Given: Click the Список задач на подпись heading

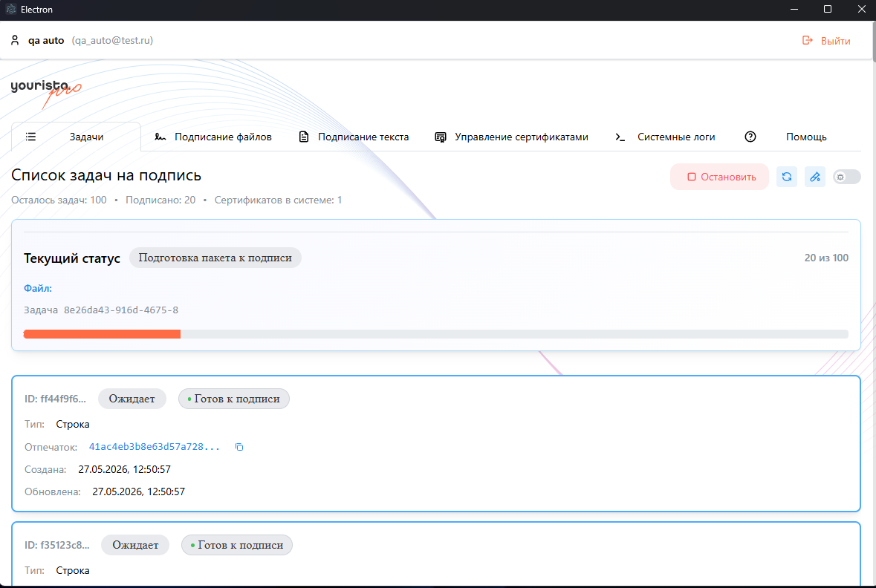Looking at the screenshot, I should tap(106, 175).
